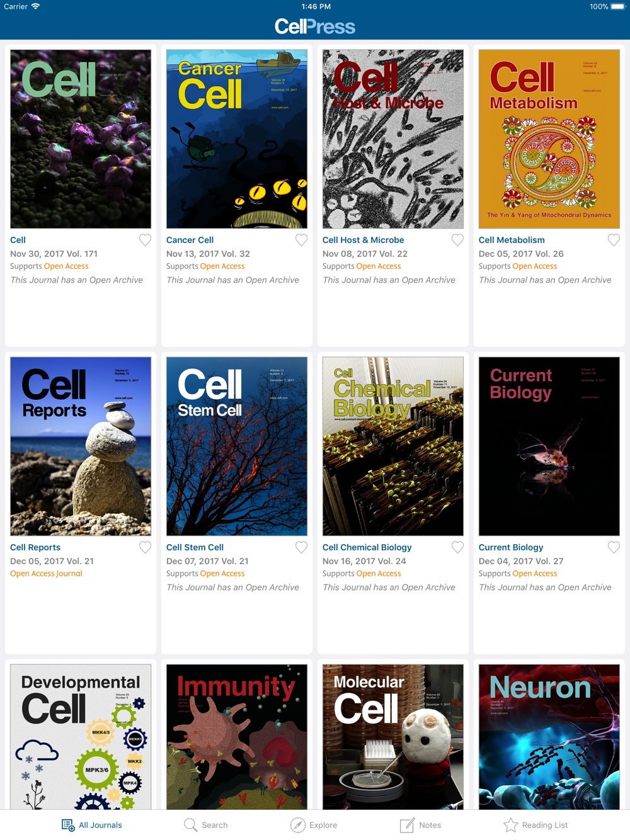
Task: Open the Notes tab
Action: 421,825
